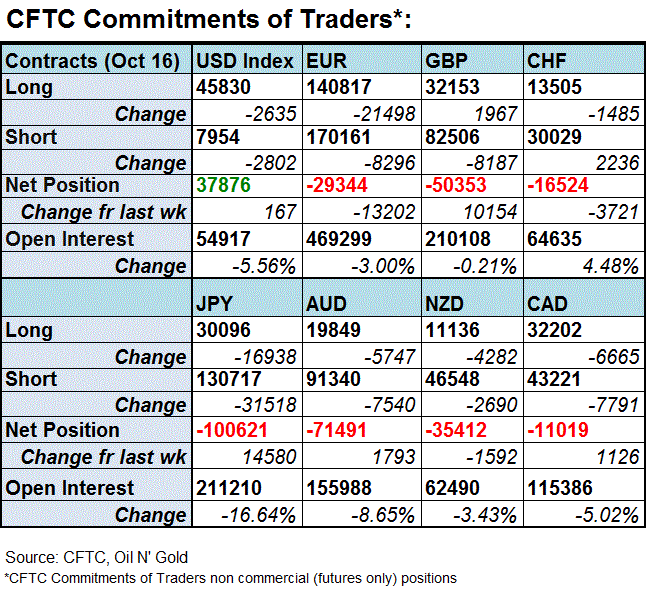Click the non commercial positions footnote text
This screenshot has width=654, height=590.
click(x=231, y=577)
